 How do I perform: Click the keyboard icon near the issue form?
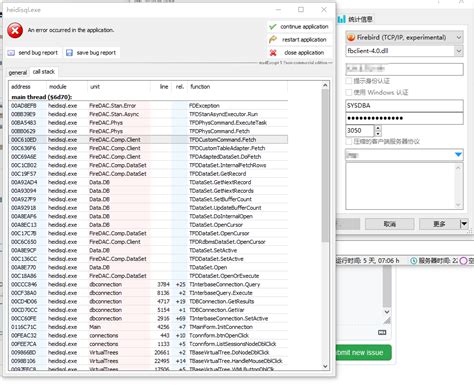382,332
